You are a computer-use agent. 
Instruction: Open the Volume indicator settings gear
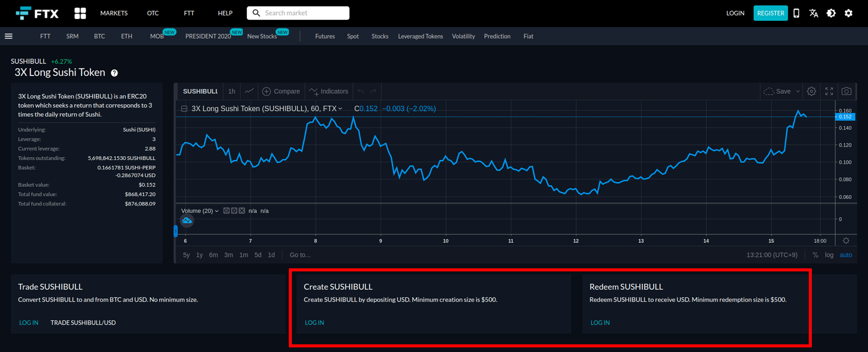tap(234, 211)
